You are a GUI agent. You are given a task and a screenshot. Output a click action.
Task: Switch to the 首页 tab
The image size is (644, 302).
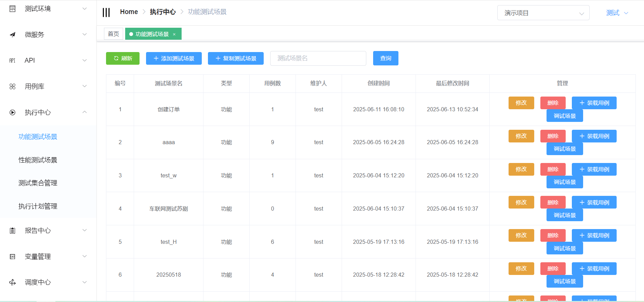tap(113, 34)
